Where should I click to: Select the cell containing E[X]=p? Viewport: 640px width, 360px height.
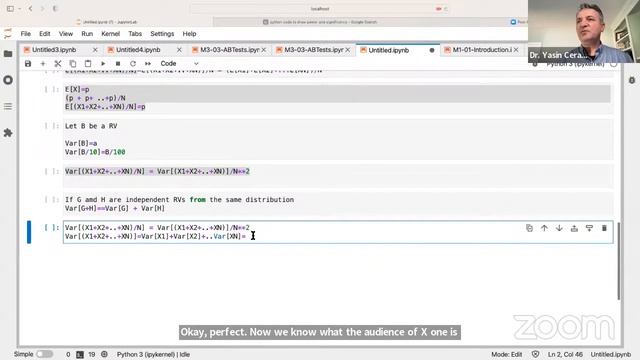point(338,98)
